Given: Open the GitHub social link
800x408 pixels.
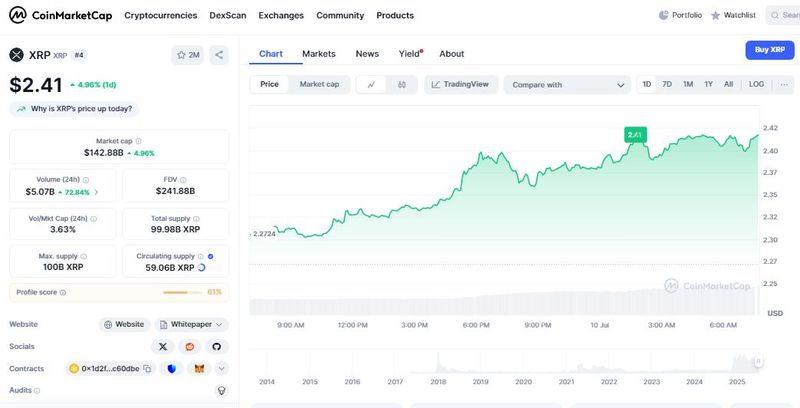Looking at the screenshot, I should [215, 346].
